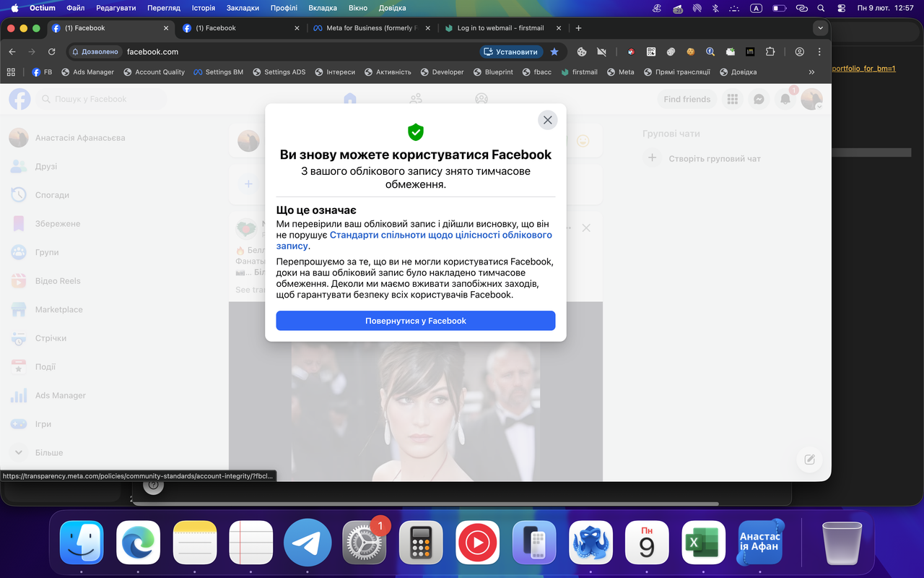Image resolution: width=924 pixels, height=578 pixels.
Task: Open the tab search dropdown
Action: pyautogui.click(x=819, y=28)
